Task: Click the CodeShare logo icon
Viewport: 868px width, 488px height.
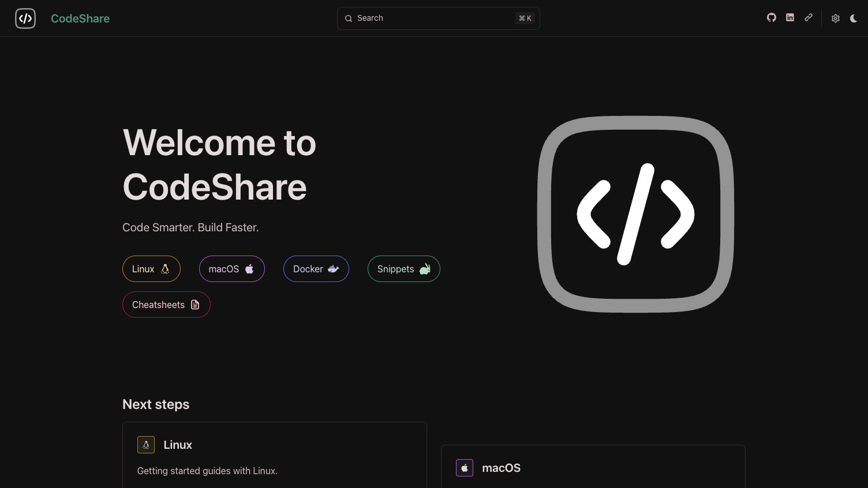Action: tap(25, 18)
